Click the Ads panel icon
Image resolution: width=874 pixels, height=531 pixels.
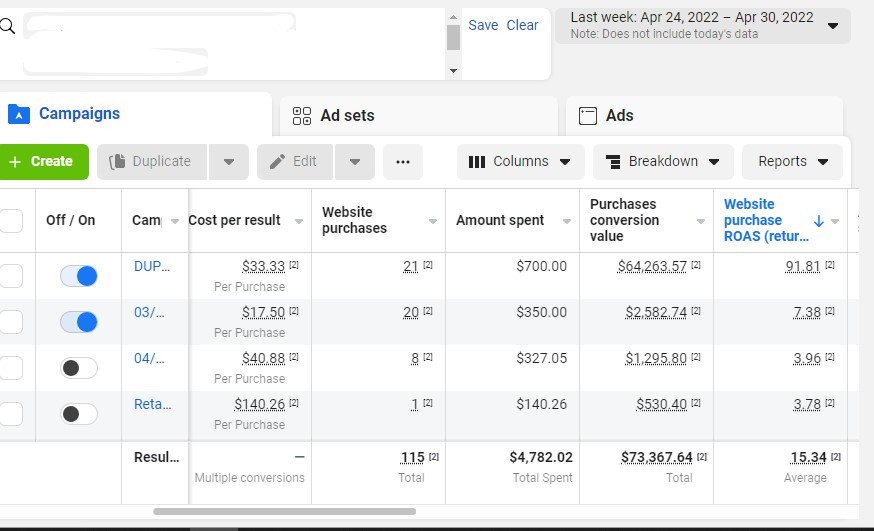coord(588,116)
